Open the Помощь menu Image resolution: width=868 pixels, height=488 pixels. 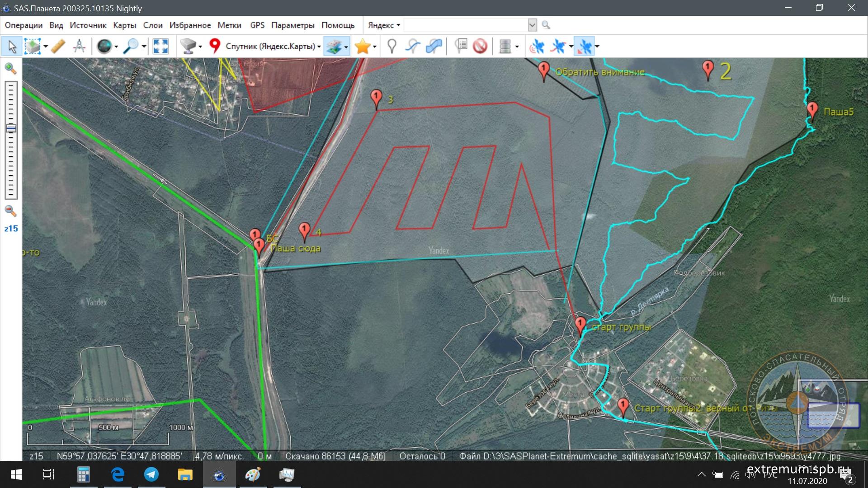point(338,25)
